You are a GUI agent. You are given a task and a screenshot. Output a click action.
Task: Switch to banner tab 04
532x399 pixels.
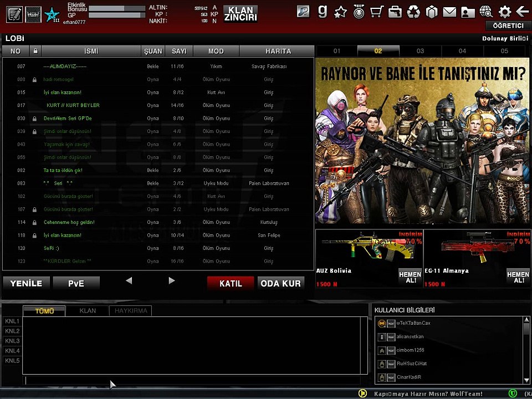[462, 51]
